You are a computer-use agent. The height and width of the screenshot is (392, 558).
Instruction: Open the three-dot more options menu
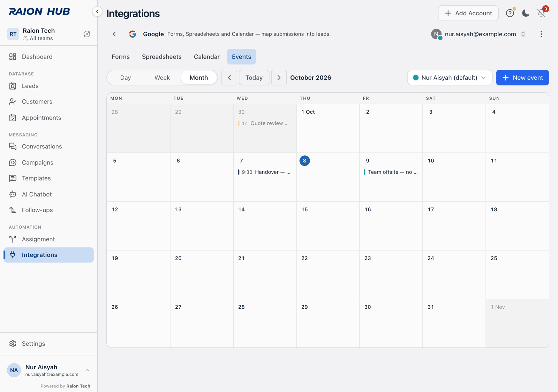click(x=541, y=34)
